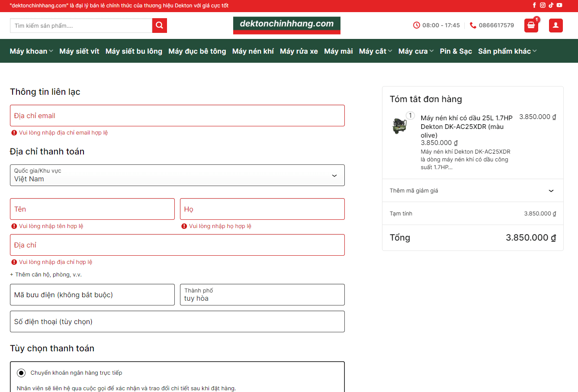Click the Địa chỉ email field

pos(177,116)
